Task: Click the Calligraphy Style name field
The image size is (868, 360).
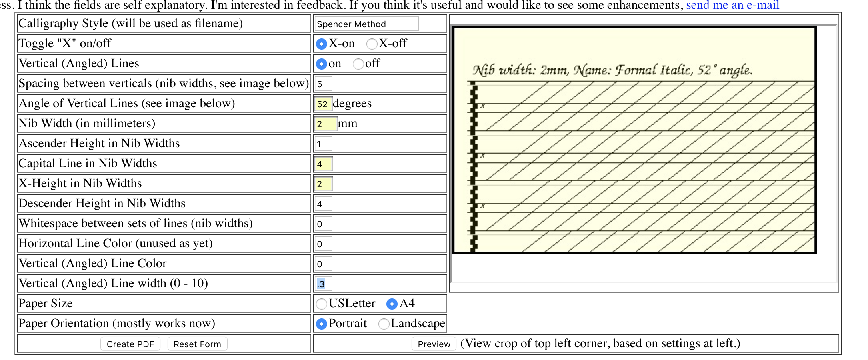Action: [x=366, y=24]
